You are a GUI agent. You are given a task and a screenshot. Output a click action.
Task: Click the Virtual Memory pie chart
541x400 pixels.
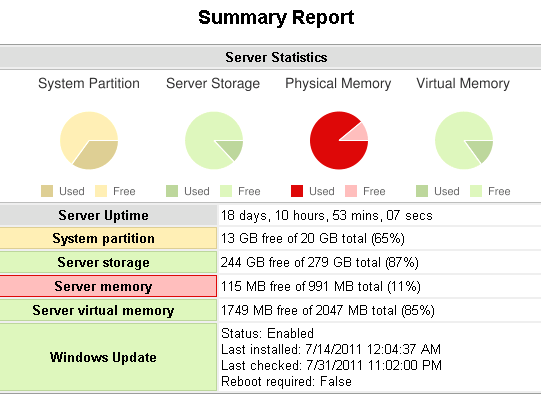(x=464, y=140)
